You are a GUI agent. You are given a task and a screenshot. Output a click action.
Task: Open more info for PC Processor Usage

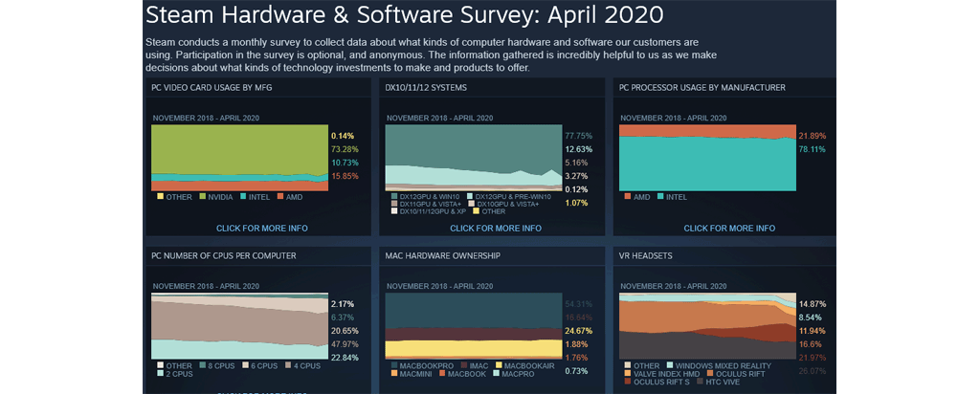tap(729, 229)
